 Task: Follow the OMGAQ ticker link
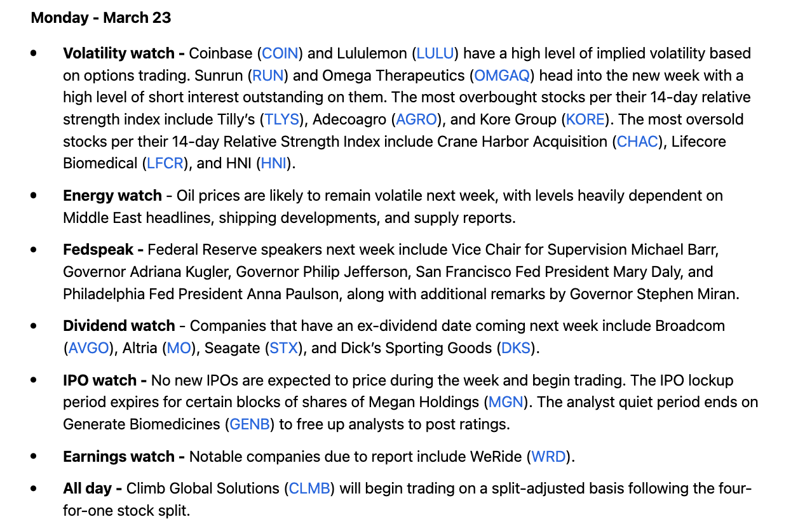point(502,76)
